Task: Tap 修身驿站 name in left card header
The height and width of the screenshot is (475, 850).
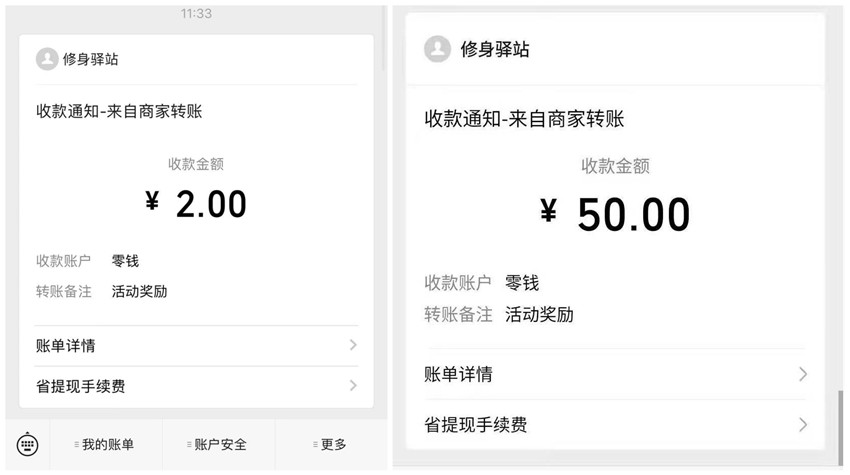Action: click(91, 59)
